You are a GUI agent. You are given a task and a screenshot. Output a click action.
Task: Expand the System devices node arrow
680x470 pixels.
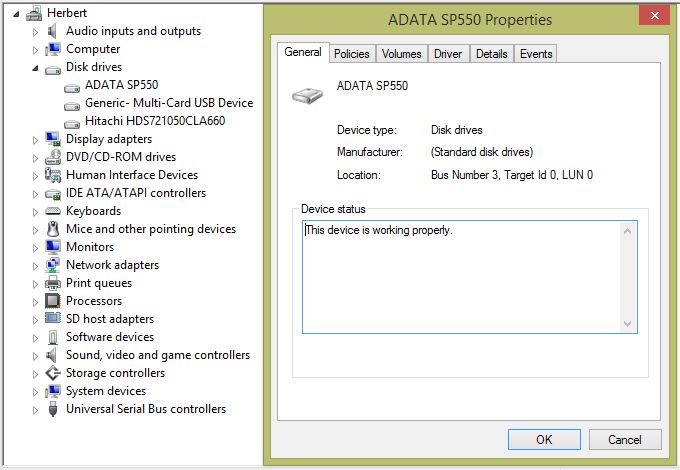coord(36,392)
